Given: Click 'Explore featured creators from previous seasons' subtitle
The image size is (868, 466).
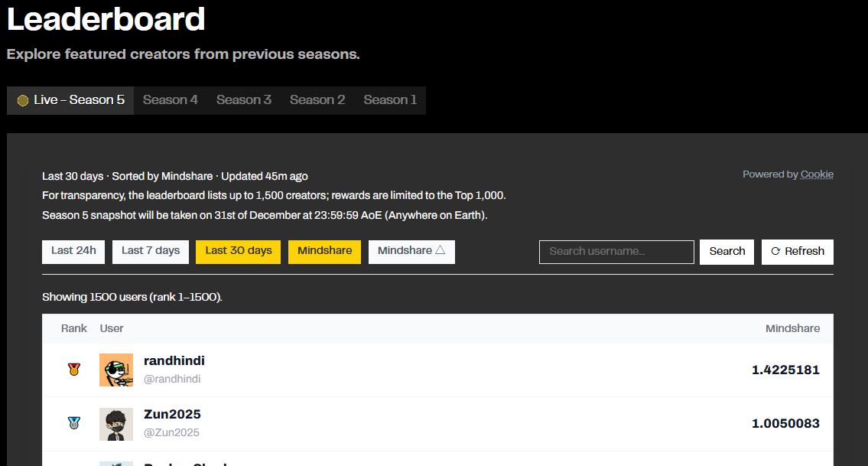Looking at the screenshot, I should point(184,54).
